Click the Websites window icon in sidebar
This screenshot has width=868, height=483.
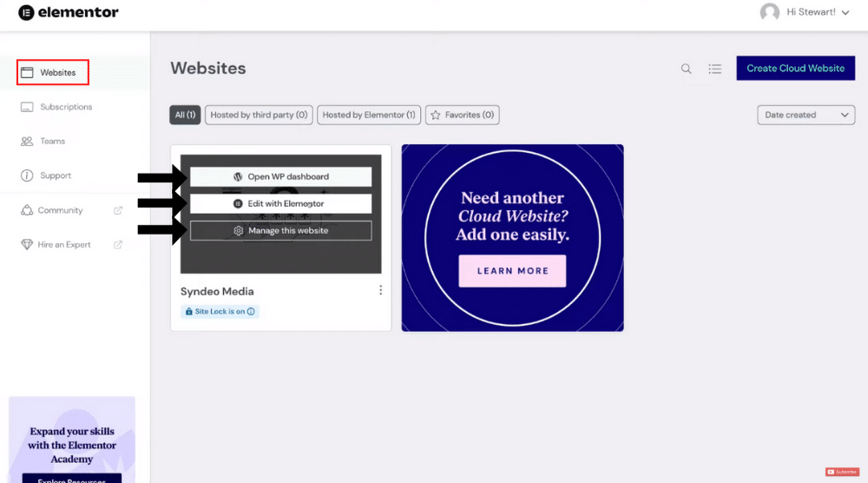[x=27, y=73]
